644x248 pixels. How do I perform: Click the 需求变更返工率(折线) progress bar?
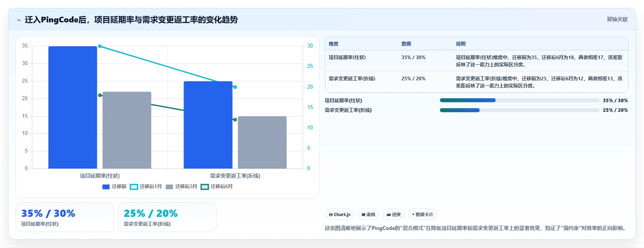click(x=520, y=110)
